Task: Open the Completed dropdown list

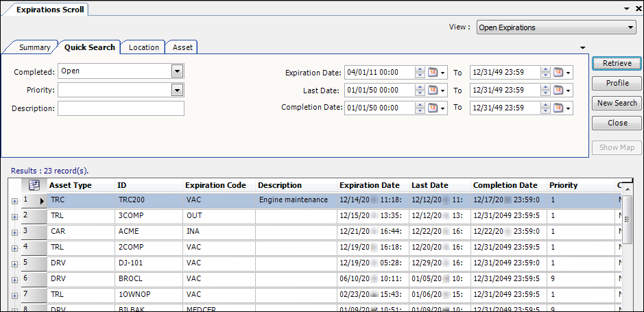Action: tap(178, 71)
